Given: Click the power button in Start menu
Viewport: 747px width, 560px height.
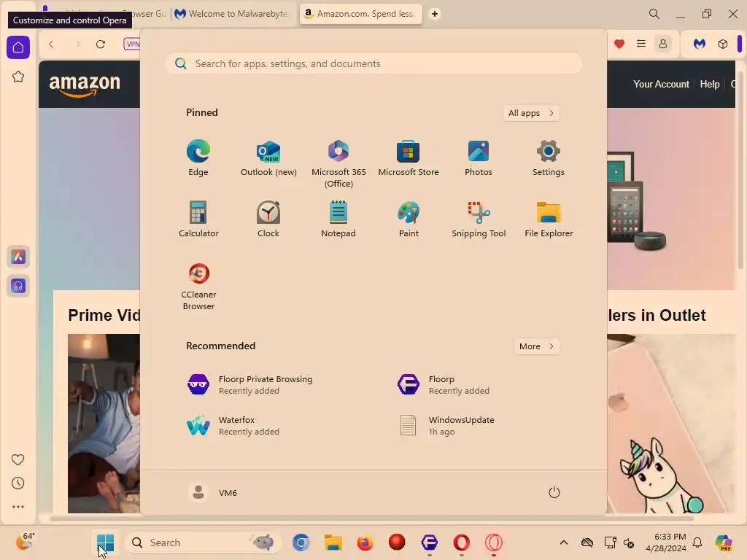Looking at the screenshot, I should (x=554, y=492).
